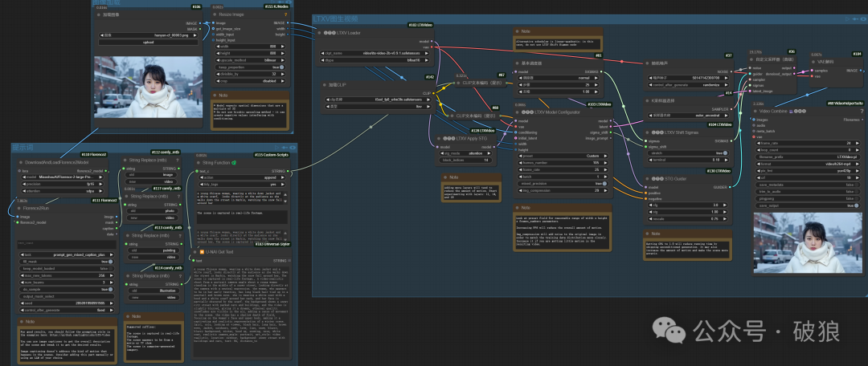Enable pingpong in Video Combine

pos(809,198)
